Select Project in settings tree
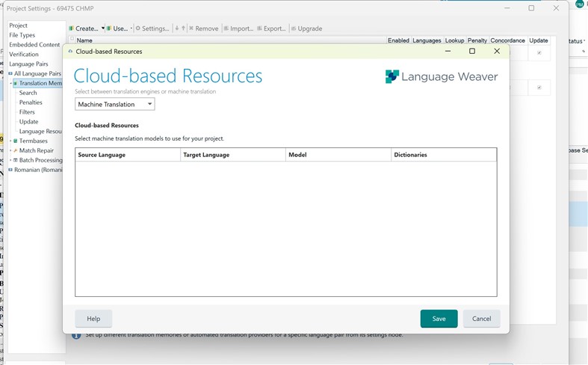 (18, 25)
